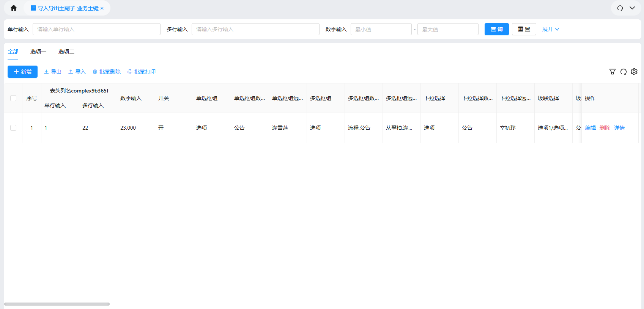The image size is (644, 309).
Task: Open the table filter funnel icon
Action: tap(613, 72)
